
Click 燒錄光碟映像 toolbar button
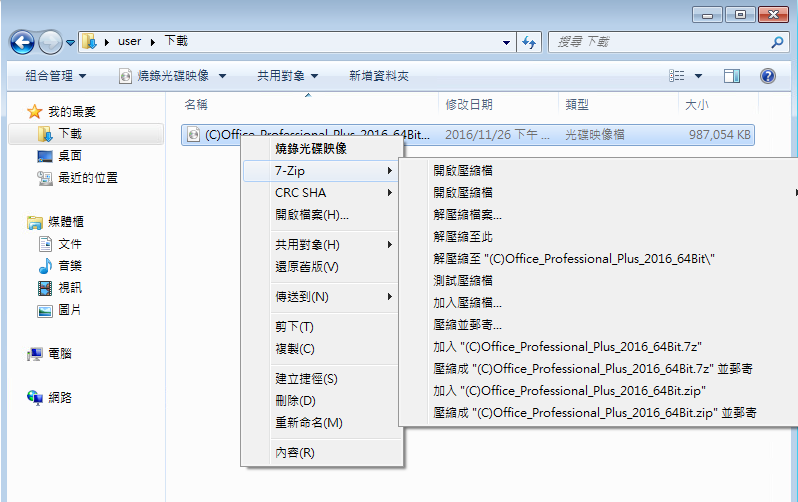[172, 76]
